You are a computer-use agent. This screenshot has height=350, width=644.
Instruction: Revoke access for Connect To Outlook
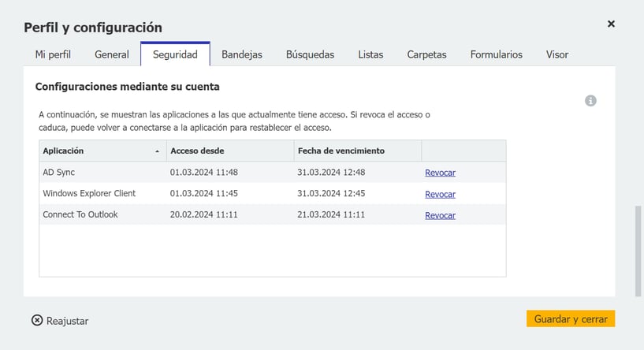coord(440,215)
